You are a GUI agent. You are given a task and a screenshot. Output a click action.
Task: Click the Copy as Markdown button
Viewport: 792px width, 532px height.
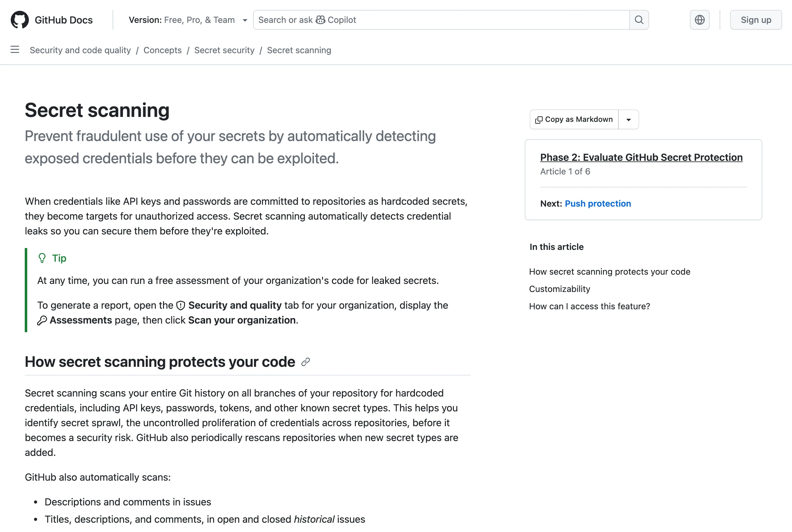tap(574, 119)
